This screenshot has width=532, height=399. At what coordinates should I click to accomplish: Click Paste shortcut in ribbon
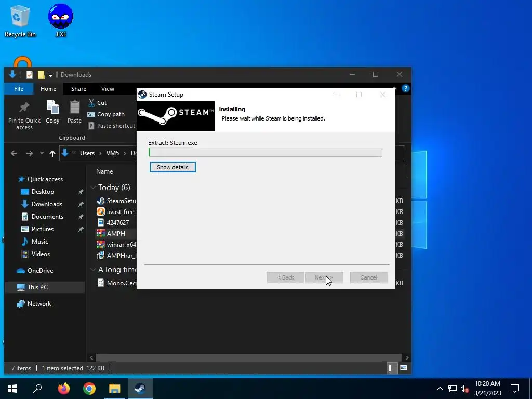(x=111, y=126)
